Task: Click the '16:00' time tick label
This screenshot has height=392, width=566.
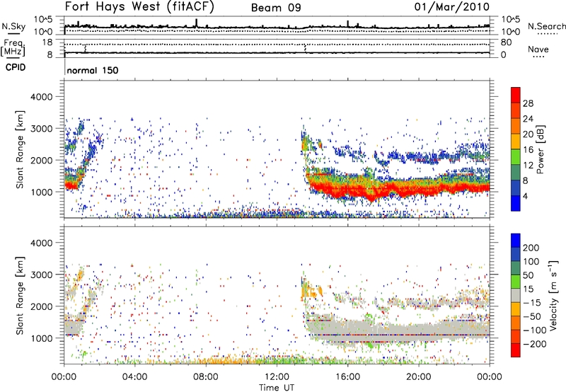Action: tap(347, 377)
